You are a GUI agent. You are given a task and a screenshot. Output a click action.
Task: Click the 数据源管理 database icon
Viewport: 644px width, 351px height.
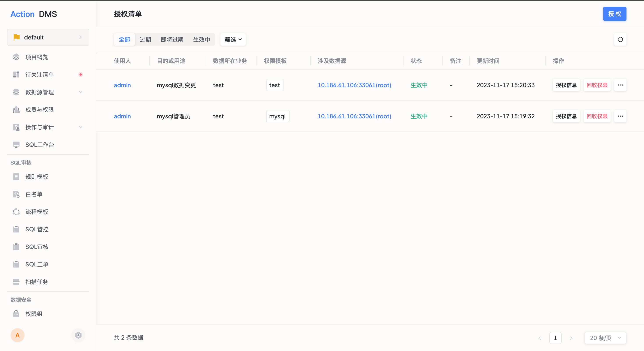pos(16,92)
